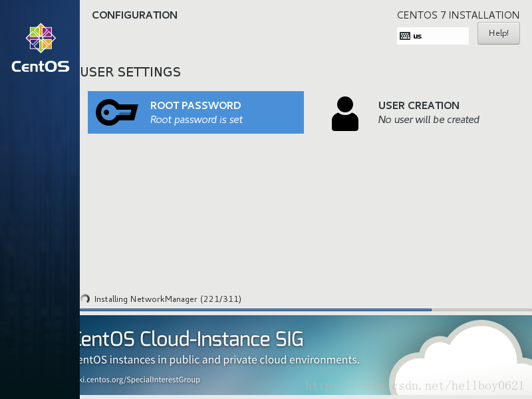The width and height of the screenshot is (532, 399).
Task: Click the CentOS wordmark in the sidebar
Action: (x=41, y=66)
